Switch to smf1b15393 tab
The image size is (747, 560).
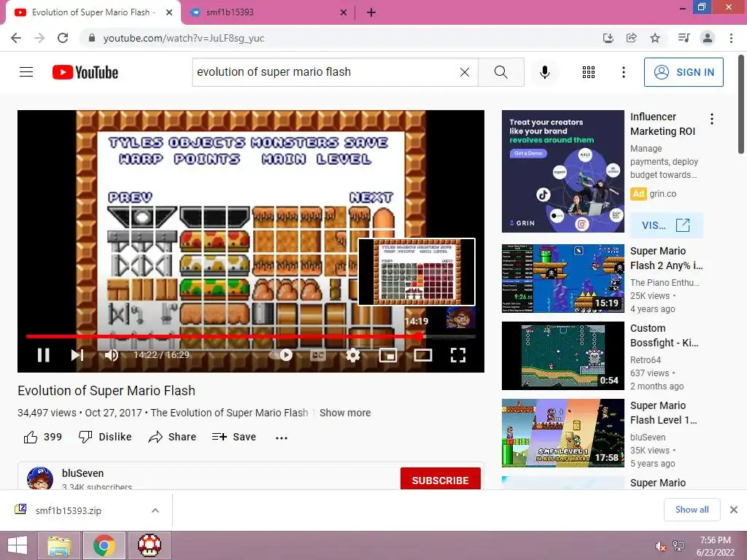tap(267, 12)
